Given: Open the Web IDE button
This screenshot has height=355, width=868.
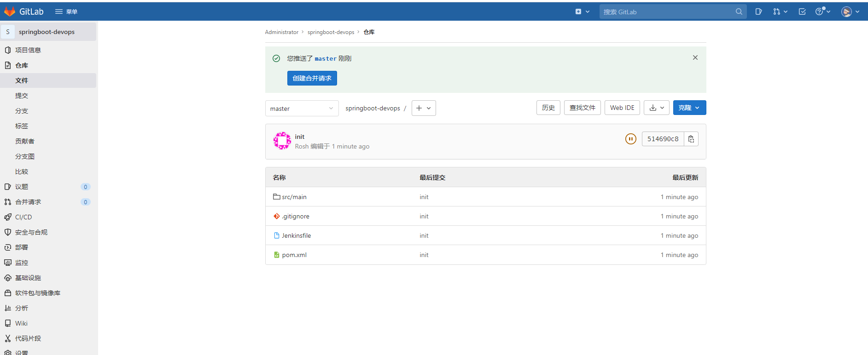Looking at the screenshot, I should point(622,108).
